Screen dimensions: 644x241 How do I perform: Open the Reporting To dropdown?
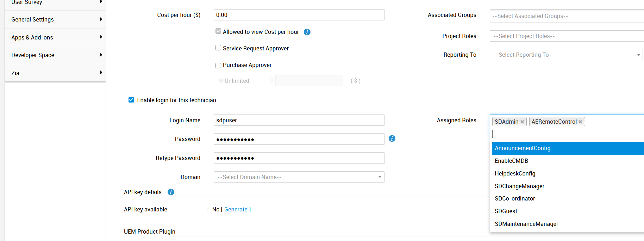click(566, 55)
